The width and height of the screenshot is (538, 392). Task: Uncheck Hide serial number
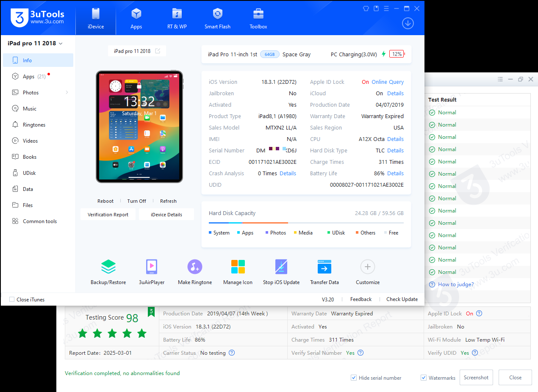pos(354,378)
